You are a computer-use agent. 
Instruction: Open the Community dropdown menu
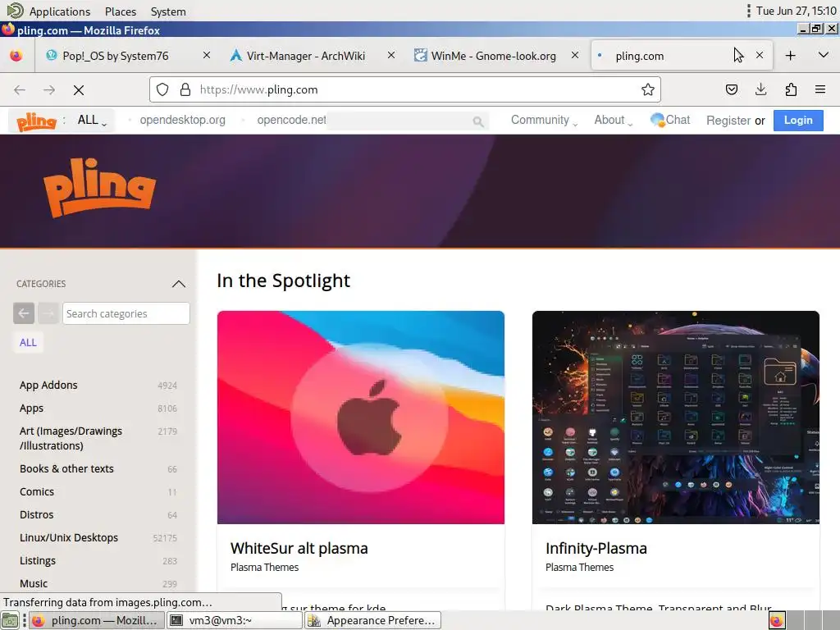pyautogui.click(x=544, y=120)
